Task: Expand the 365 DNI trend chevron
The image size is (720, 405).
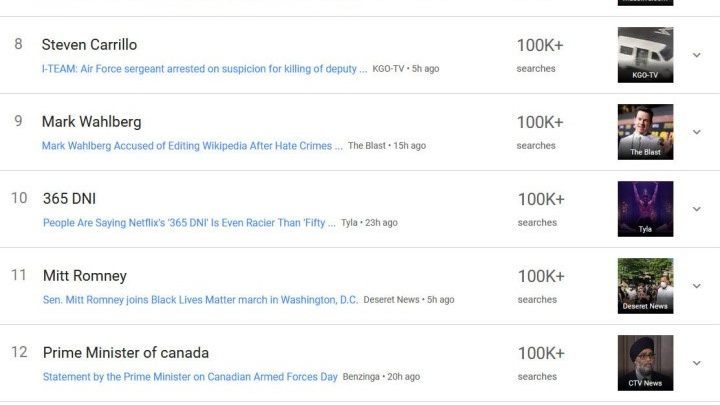Action: pyautogui.click(x=697, y=209)
